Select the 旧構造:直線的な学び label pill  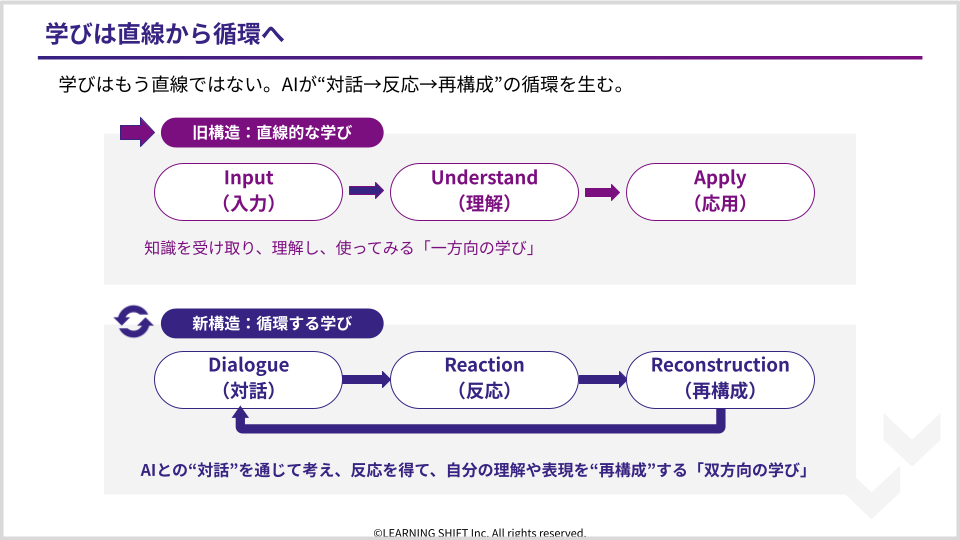271,132
